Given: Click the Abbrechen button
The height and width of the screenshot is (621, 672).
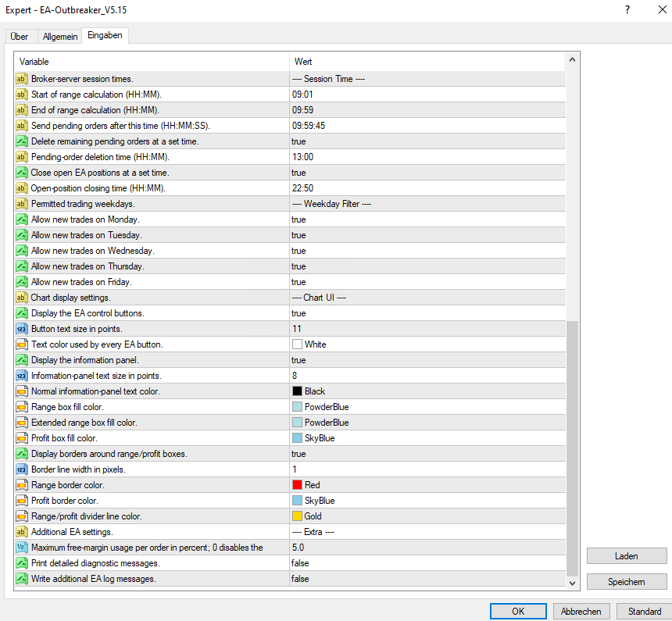Looking at the screenshot, I should 581,611.
